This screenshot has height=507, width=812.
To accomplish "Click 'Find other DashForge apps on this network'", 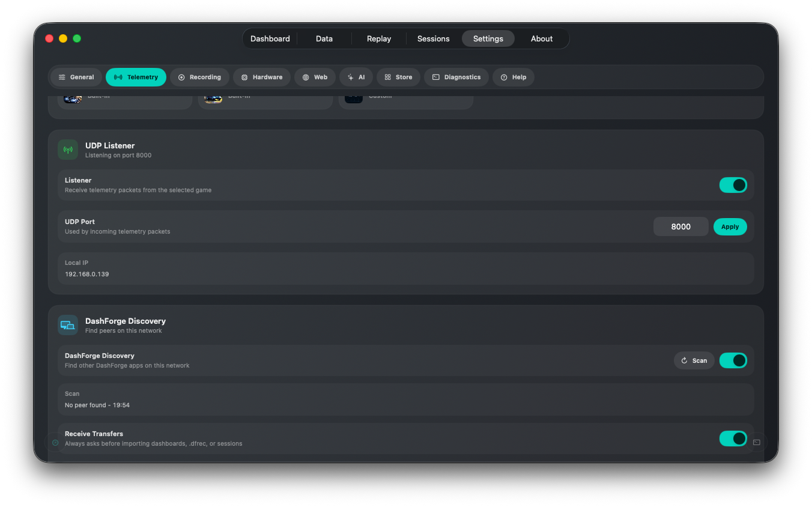I will click(x=127, y=365).
